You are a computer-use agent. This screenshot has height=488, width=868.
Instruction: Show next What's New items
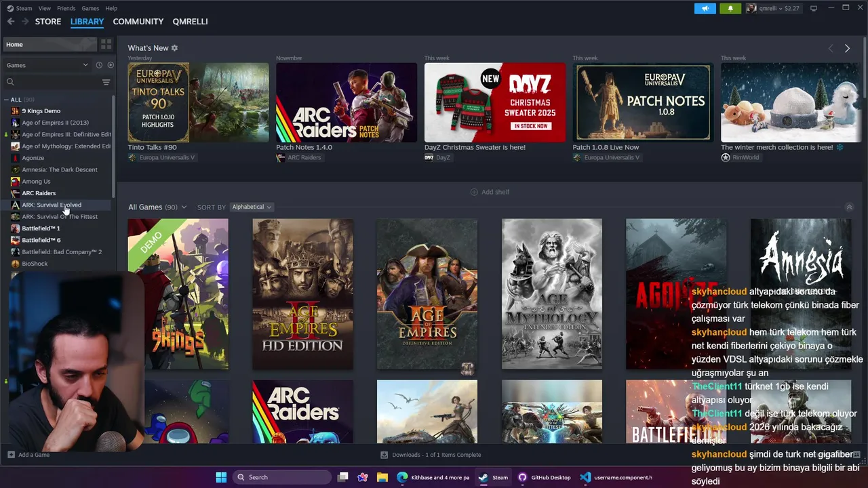[847, 48]
